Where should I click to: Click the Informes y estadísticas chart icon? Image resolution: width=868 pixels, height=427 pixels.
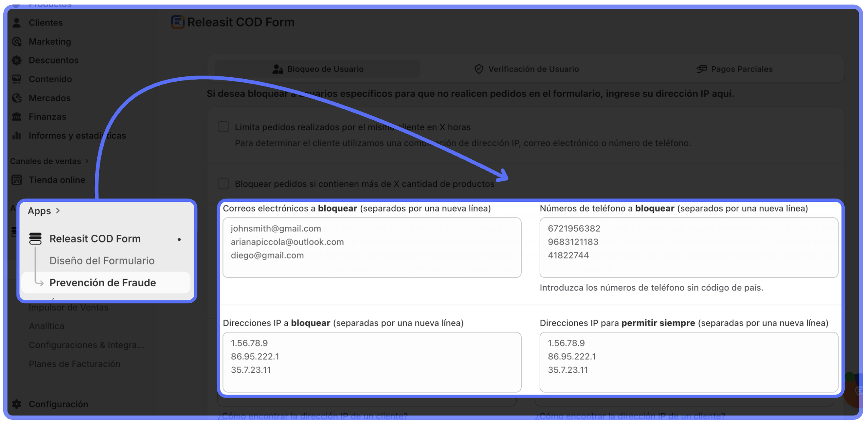pos(16,136)
